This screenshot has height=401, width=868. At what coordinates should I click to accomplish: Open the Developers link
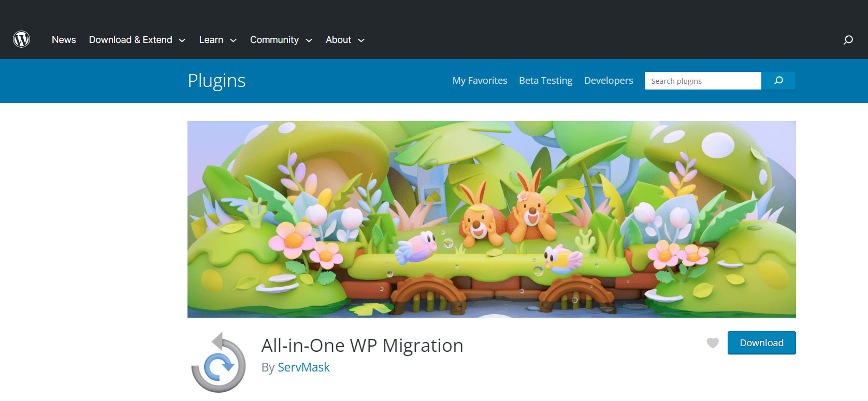coord(609,81)
